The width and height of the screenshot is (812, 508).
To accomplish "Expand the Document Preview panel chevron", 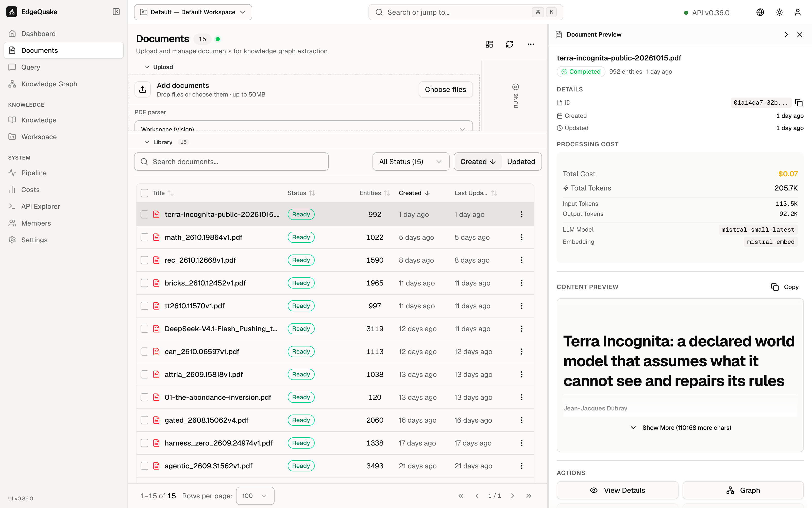I will (787, 35).
